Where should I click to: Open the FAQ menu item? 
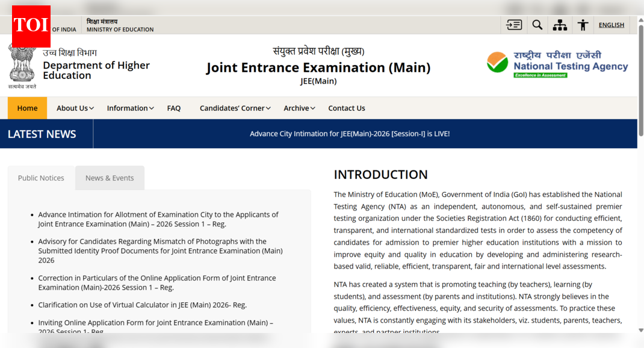point(174,108)
